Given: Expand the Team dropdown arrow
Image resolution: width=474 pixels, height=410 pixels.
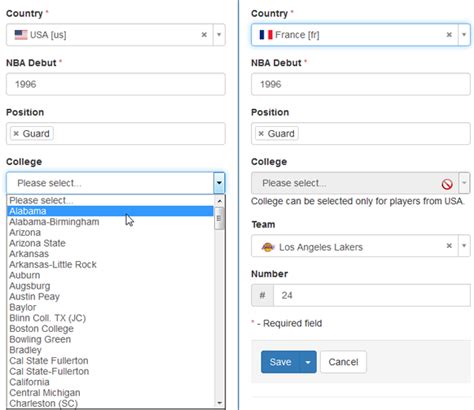Looking at the screenshot, I should (x=464, y=246).
